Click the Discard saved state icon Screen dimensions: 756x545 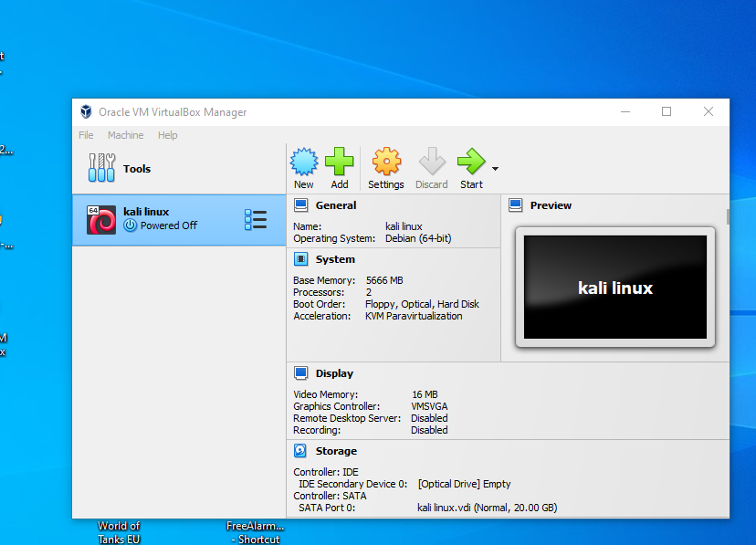[x=432, y=162]
